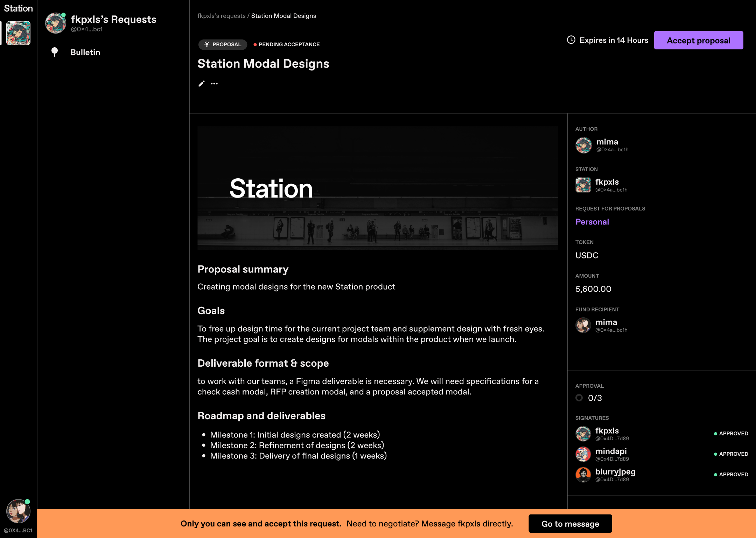Click the USDC token value
The width and height of the screenshot is (756, 538).
click(x=587, y=255)
